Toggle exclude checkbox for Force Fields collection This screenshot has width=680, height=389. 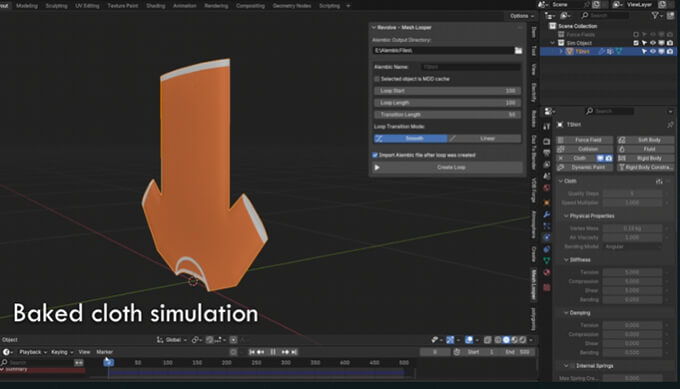click(636, 34)
